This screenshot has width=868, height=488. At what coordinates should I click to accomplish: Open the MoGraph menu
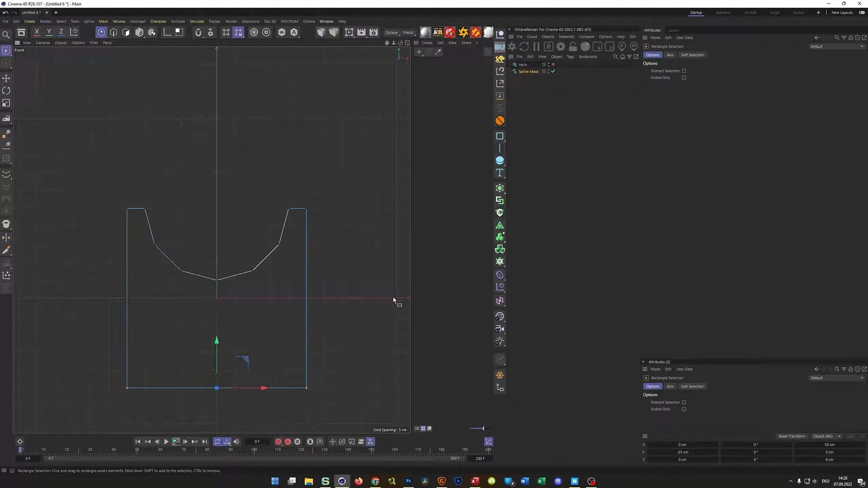tap(138, 21)
